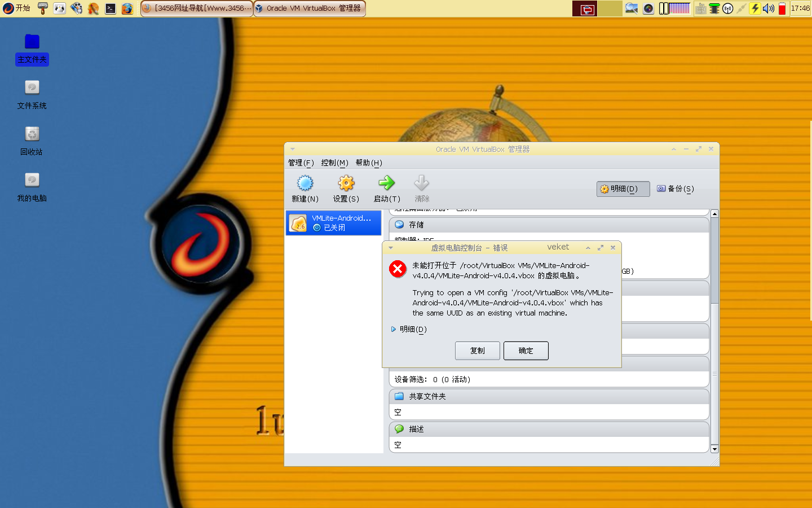Open the VirtualBox manager title bar menu arrow
This screenshot has height=508, width=812.
(293, 149)
